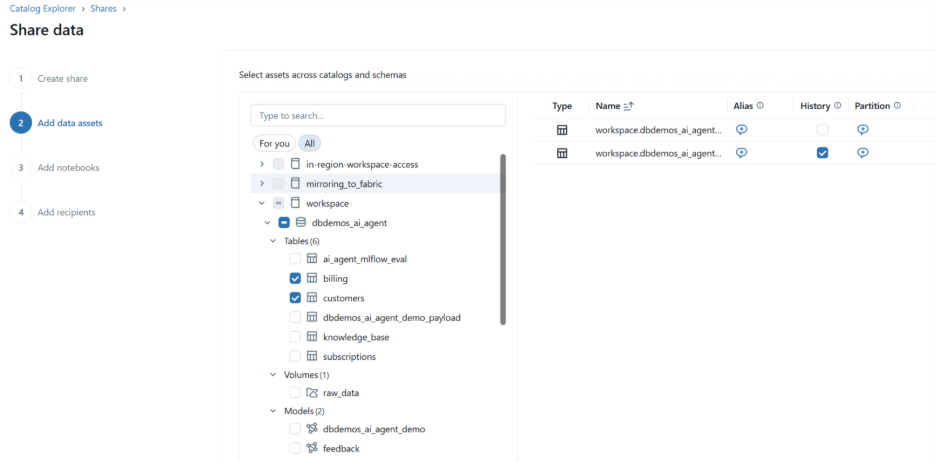Image resolution: width=936 pixels, height=462 pixels.
Task: Add partition for row with History unchecked
Action: pos(863,130)
